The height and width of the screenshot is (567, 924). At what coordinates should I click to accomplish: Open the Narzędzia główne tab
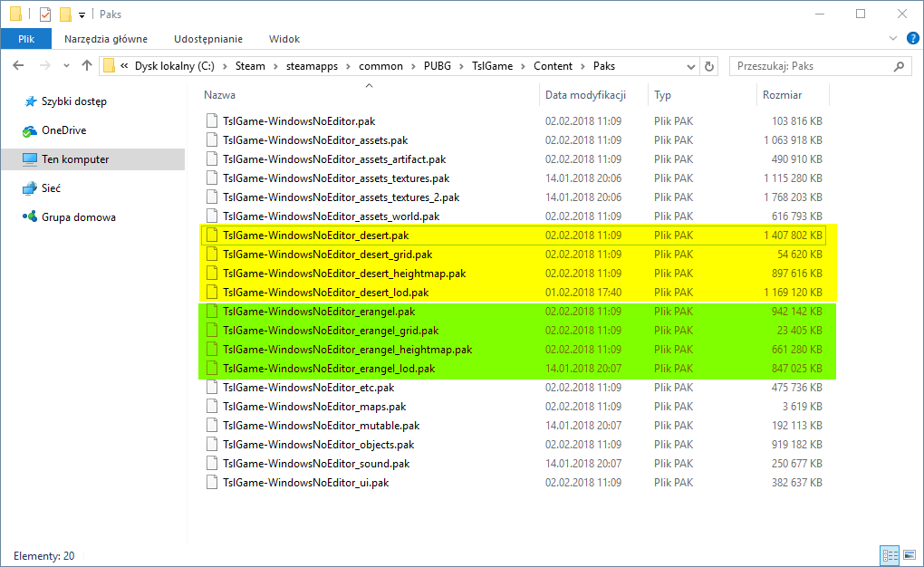pos(106,39)
